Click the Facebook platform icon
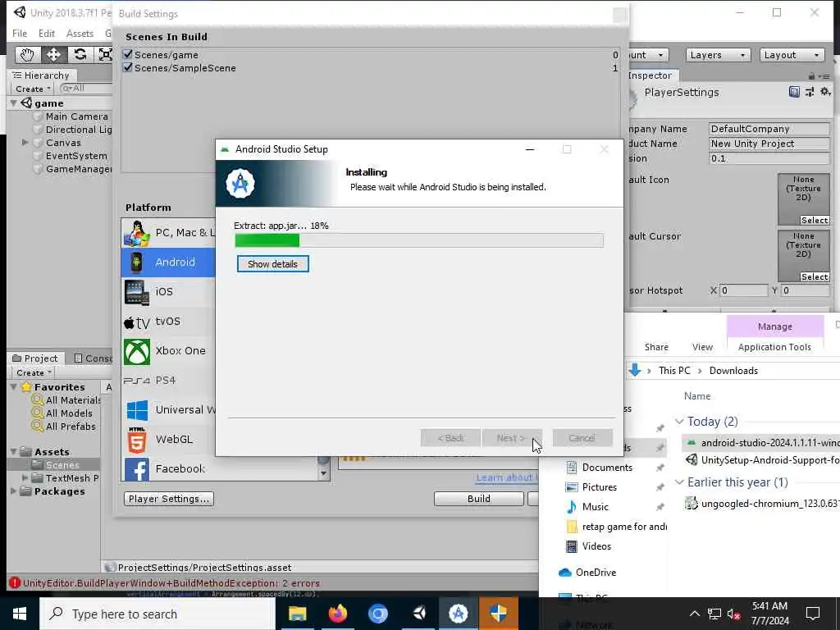 (137, 469)
